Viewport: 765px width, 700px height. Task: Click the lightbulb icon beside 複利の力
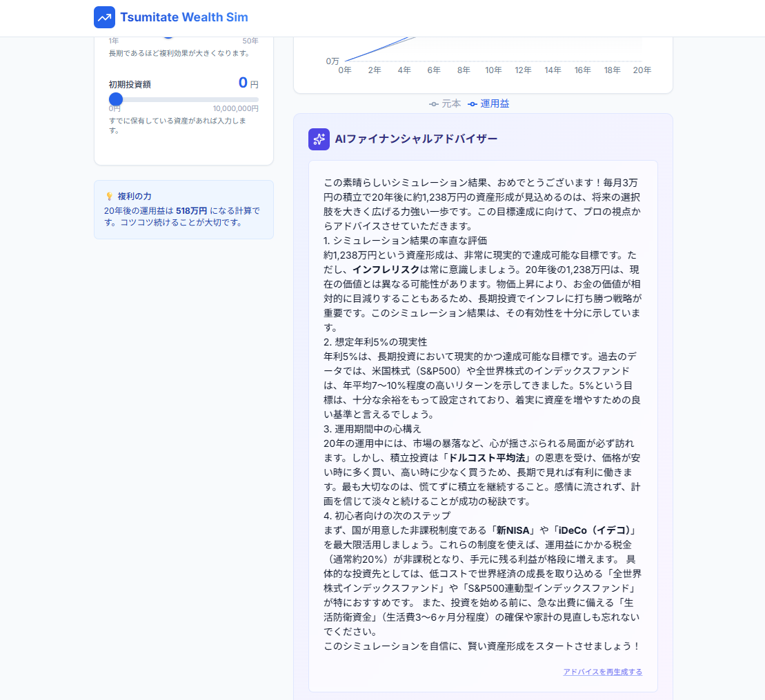click(x=109, y=197)
